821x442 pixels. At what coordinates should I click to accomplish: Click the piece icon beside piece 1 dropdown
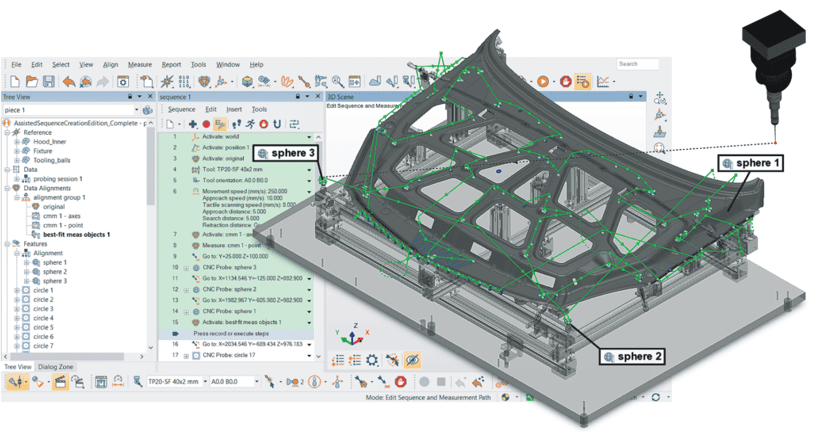[148, 110]
